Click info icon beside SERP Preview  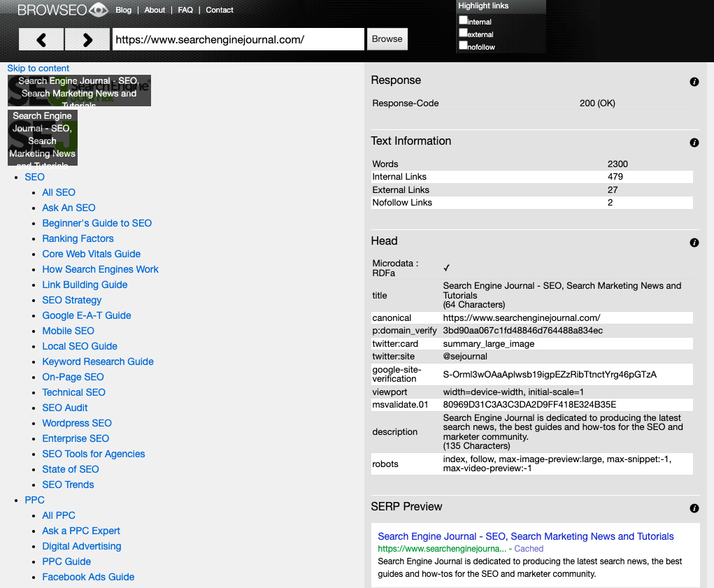[x=694, y=508]
